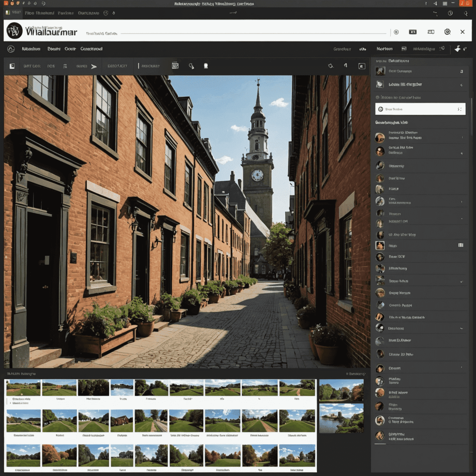
Task: Click the three-lines list icon in editing toolbar
Action: point(65,66)
